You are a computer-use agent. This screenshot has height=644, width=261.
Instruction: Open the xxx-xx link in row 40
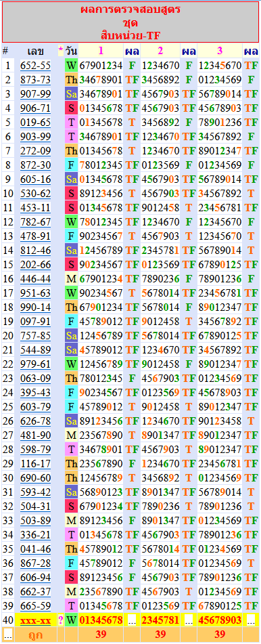click(36, 620)
